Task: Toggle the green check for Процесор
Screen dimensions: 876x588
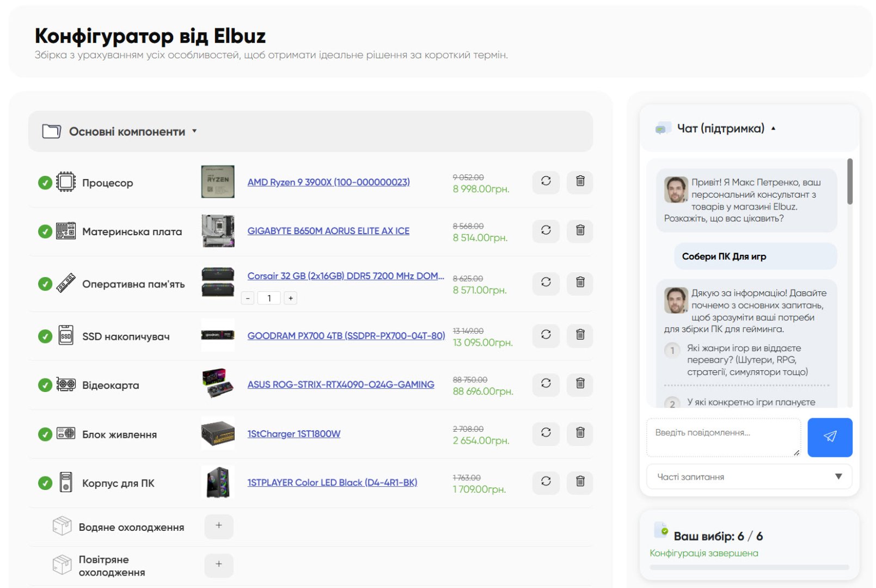Action: [x=45, y=183]
